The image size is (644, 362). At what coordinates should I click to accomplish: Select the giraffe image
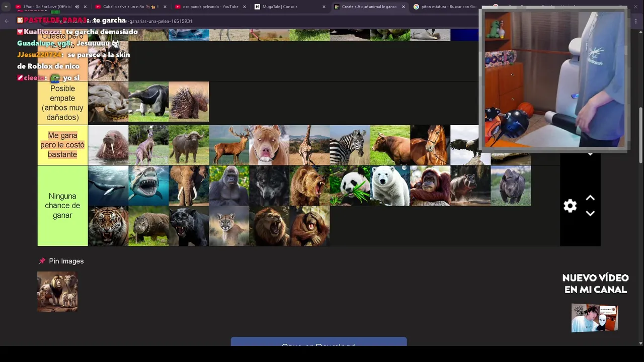pos(309,145)
